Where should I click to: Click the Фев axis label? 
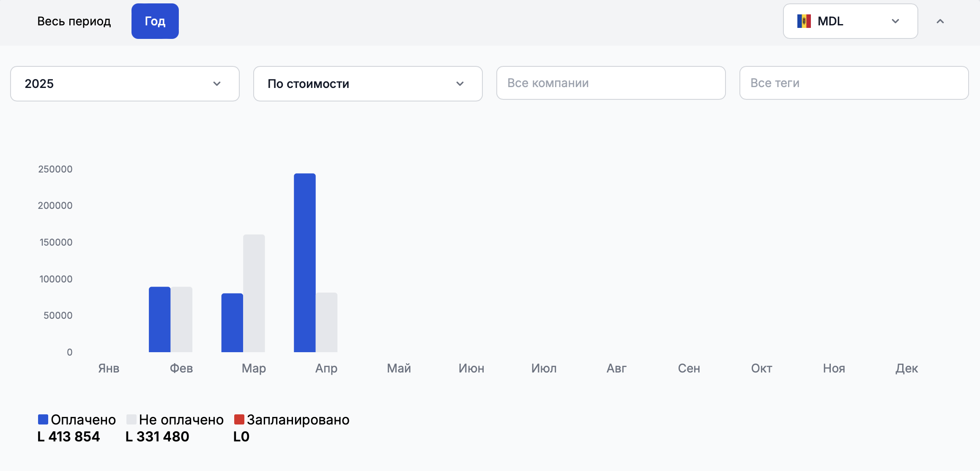pos(181,368)
